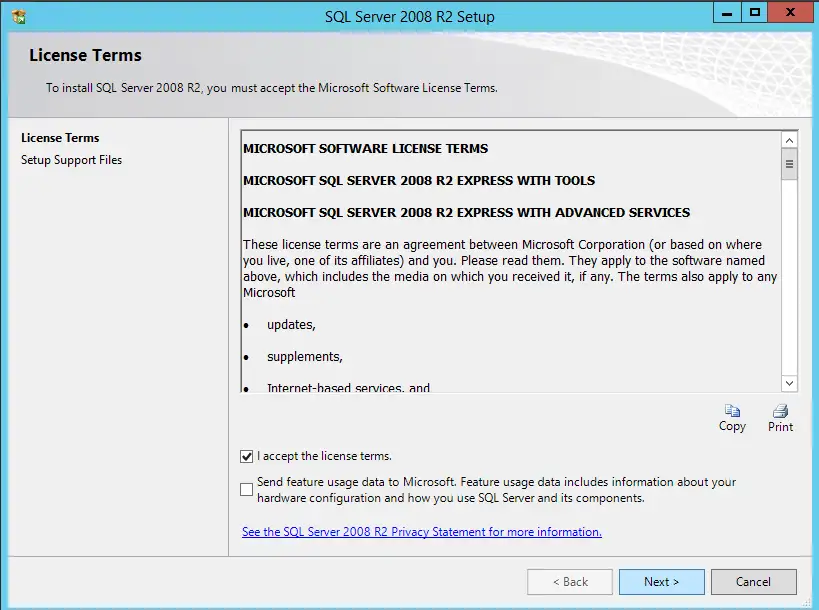Screen dimensions: 819x610
Task: Click paragraph starting 'These license terms are an agreement'
Action: (510, 268)
